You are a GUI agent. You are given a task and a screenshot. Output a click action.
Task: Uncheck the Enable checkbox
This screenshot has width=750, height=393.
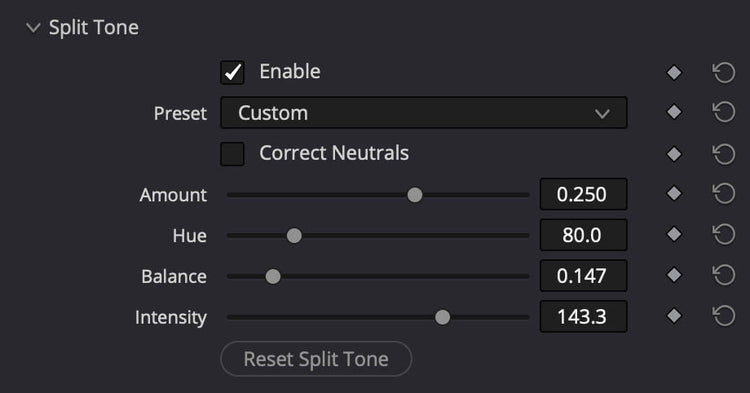pos(232,73)
